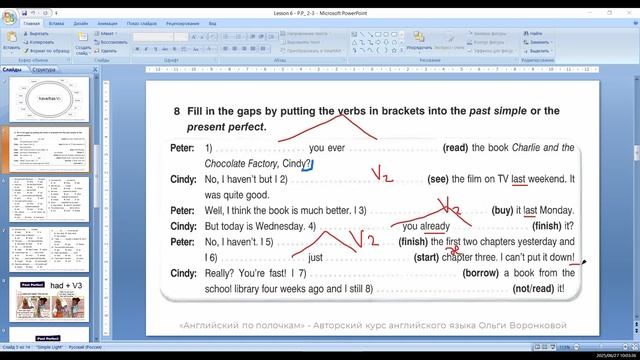Screen dimensions: 640x360
Task: Open PowerPoint help question-mark icon
Action: (635, 24)
